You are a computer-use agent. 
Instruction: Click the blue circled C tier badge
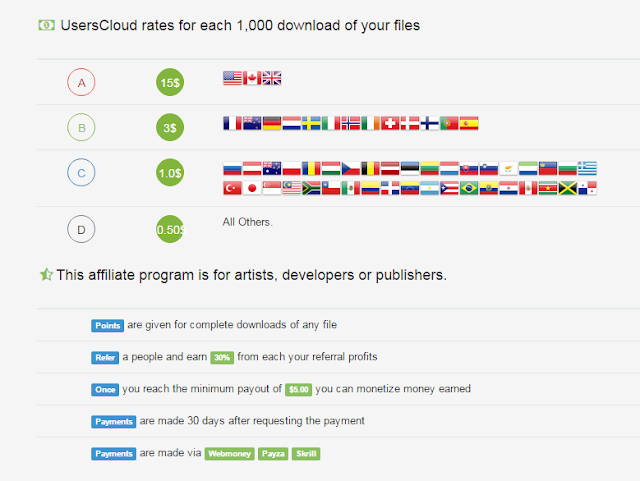81,172
